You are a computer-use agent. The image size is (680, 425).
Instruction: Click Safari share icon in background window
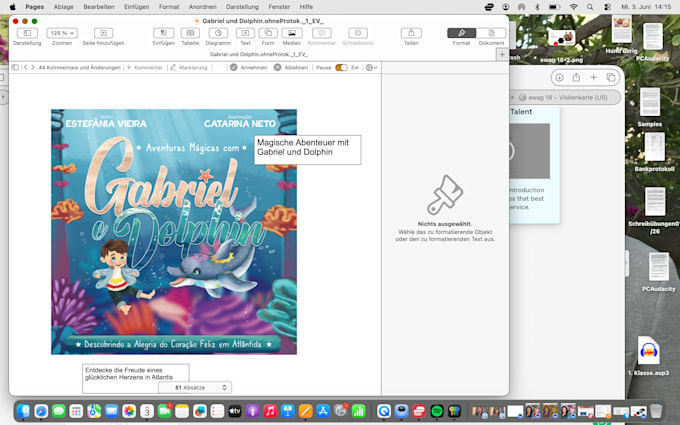pos(576,78)
